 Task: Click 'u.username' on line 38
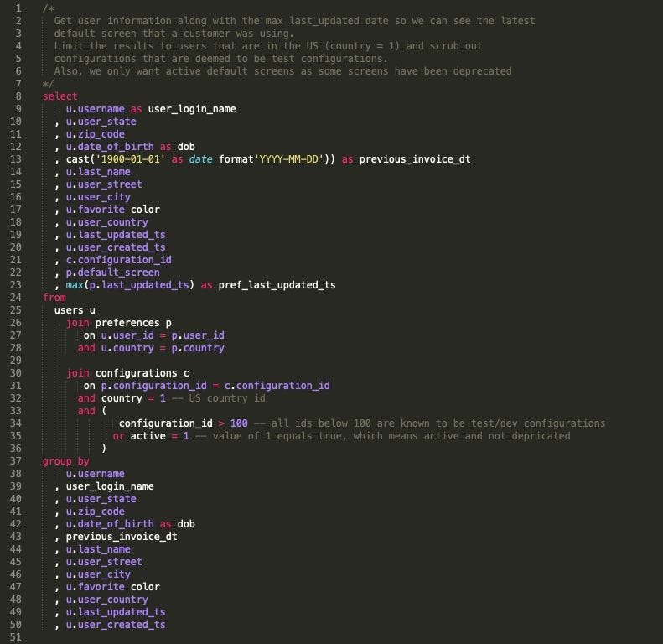point(96,474)
